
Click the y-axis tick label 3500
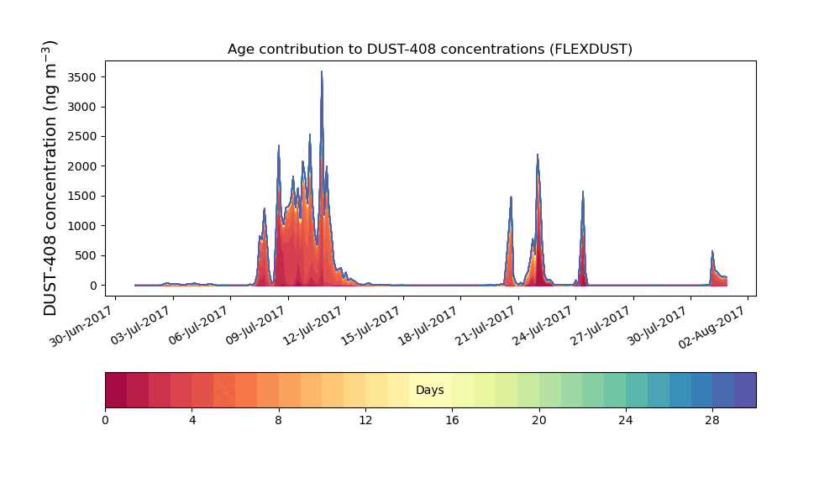coord(81,77)
